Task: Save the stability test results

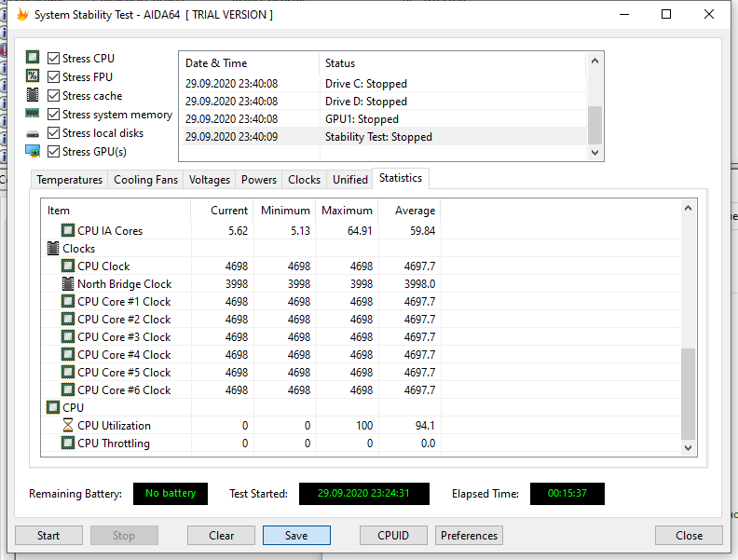Action: pyautogui.click(x=296, y=536)
